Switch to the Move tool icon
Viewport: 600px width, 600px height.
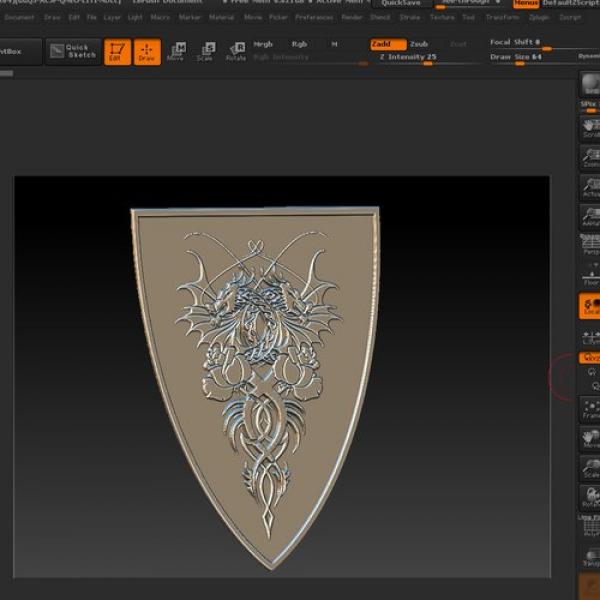pos(176,52)
